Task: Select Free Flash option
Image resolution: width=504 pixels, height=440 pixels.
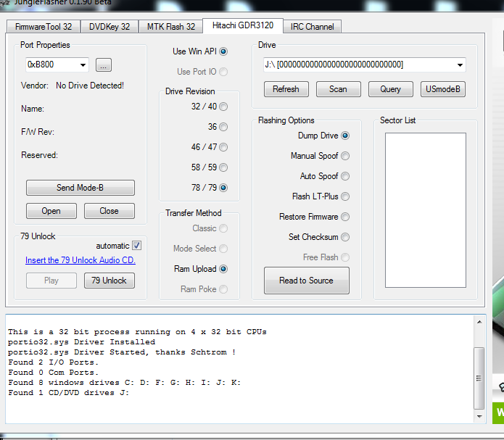Action: point(345,257)
